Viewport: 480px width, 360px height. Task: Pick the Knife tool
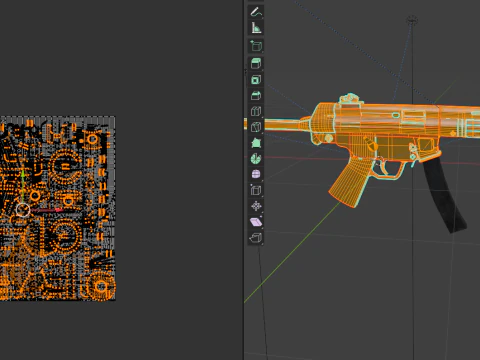tap(256, 127)
